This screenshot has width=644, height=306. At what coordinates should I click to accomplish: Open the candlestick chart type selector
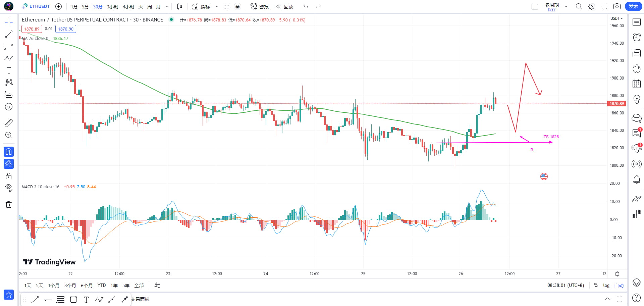coord(180,6)
